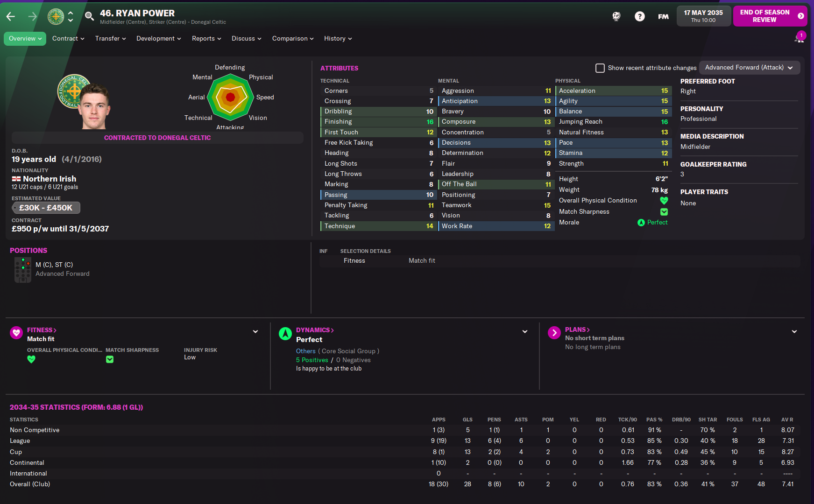Click the pink Fitness heart icon
814x504 pixels.
(x=16, y=333)
